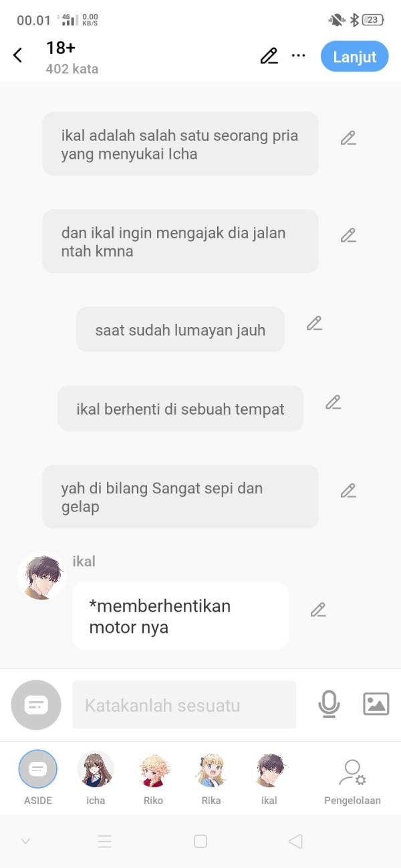Tap ikal's avatar beside the chat bubble
The image size is (401, 868).
(x=41, y=576)
